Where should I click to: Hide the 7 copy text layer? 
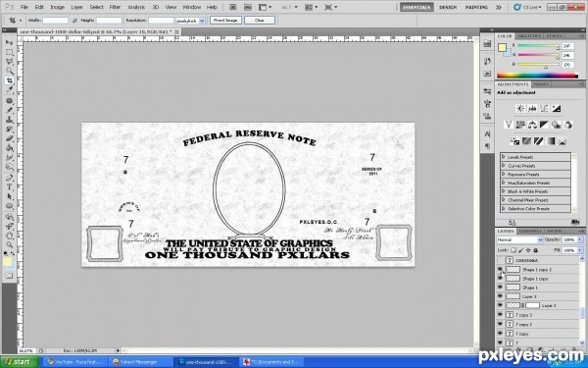pyautogui.click(x=500, y=333)
